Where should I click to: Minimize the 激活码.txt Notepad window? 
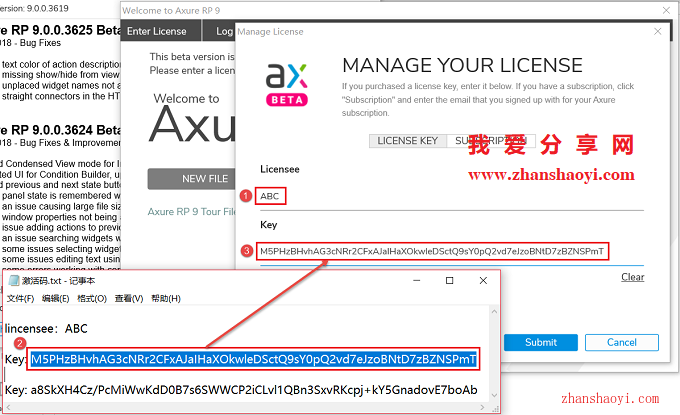click(x=416, y=281)
